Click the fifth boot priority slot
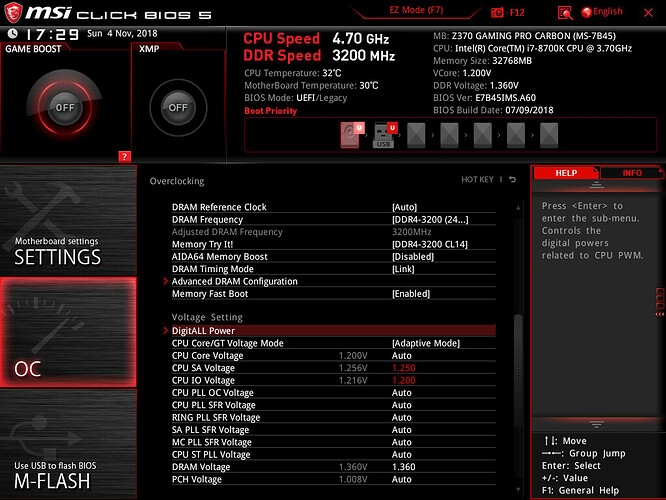666x500 pixels. pos(483,135)
